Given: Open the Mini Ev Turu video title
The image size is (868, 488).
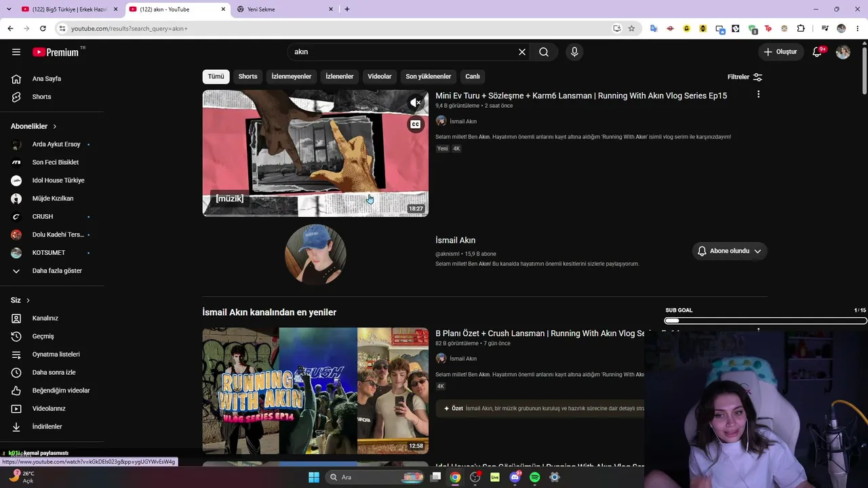Looking at the screenshot, I should click(x=581, y=96).
